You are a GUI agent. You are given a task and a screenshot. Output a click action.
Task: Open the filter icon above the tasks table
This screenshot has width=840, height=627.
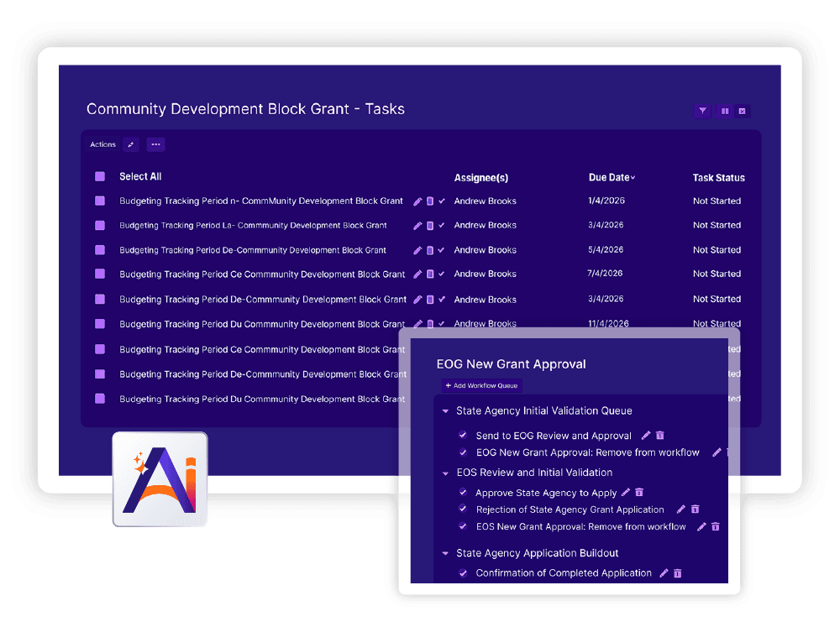tap(702, 111)
